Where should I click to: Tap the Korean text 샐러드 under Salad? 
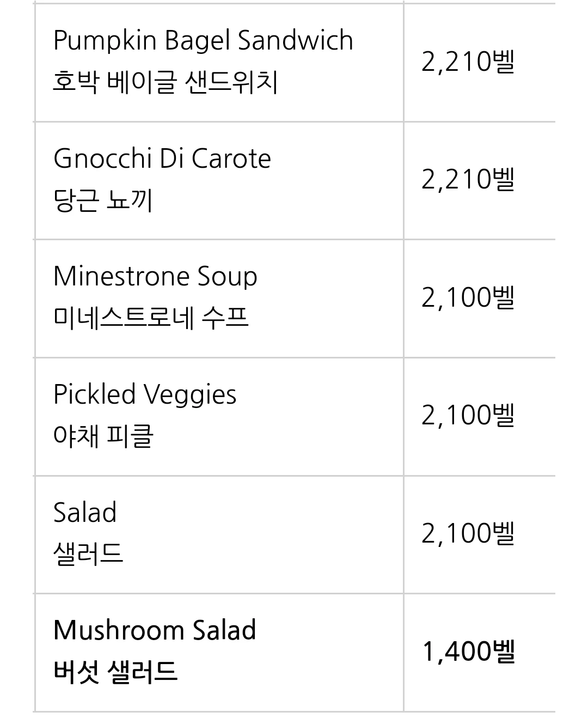[88, 554]
